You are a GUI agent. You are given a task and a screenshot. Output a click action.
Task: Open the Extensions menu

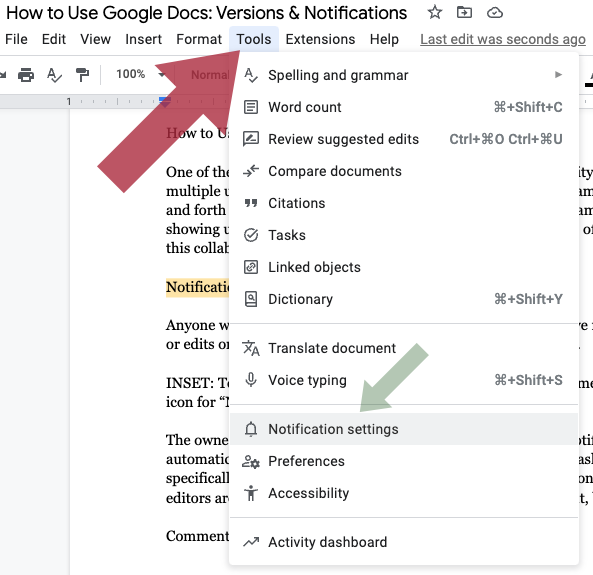pyautogui.click(x=320, y=39)
